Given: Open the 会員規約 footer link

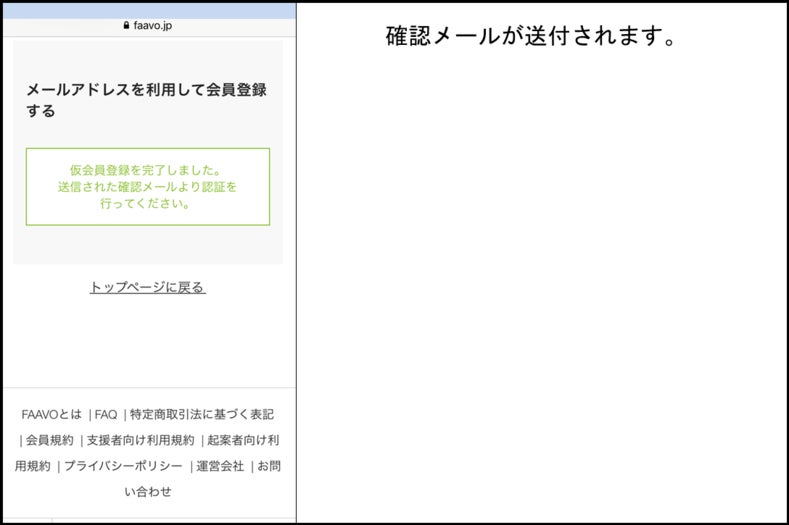Looking at the screenshot, I should [x=49, y=440].
